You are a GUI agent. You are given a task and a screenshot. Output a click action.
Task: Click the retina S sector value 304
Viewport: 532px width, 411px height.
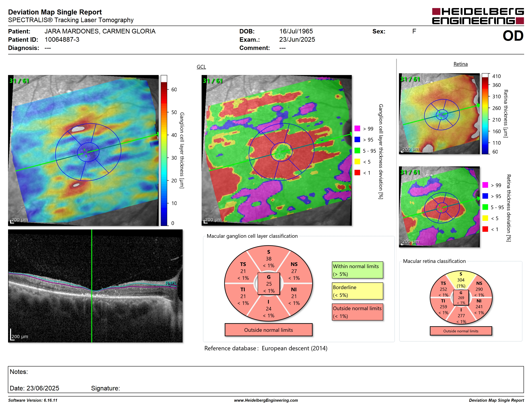461,280
